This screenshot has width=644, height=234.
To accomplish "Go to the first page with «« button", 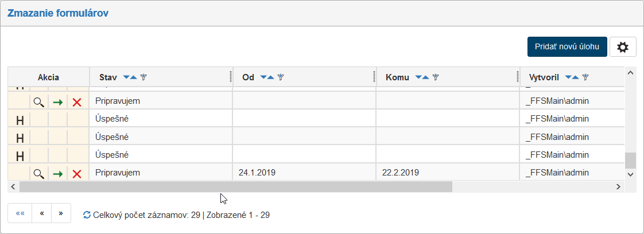I will 20,213.
